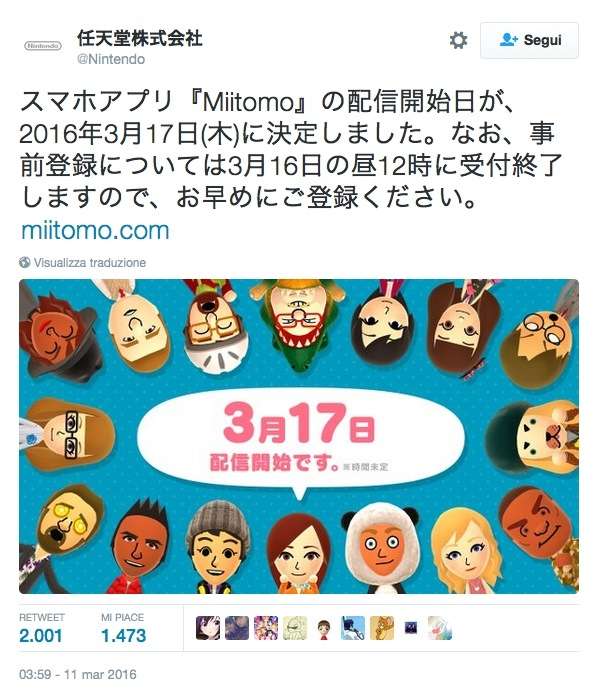The width and height of the screenshot is (607, 693).
Task: Open the first liker's avatar thumbnail
Action: (x=208, y=628)
